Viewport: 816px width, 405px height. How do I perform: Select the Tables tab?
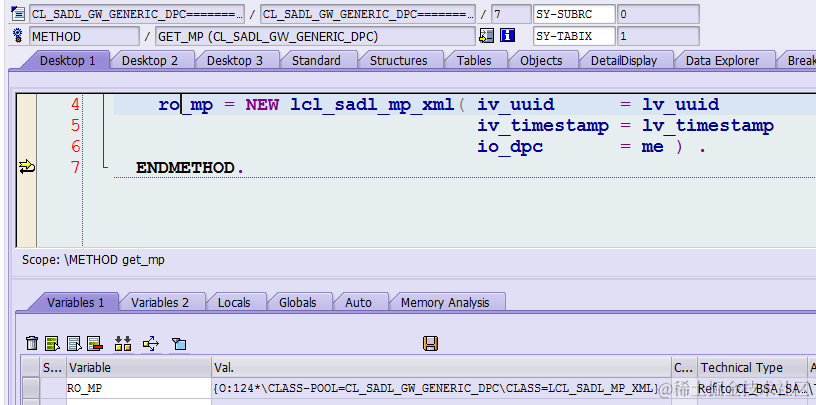pyautogui.click(x=474, y=60)
